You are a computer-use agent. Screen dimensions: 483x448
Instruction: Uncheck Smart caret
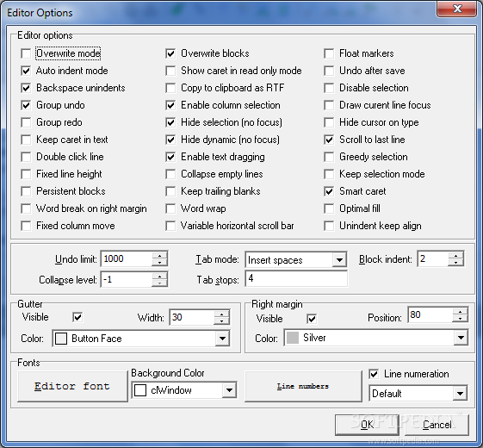(329, 192)
